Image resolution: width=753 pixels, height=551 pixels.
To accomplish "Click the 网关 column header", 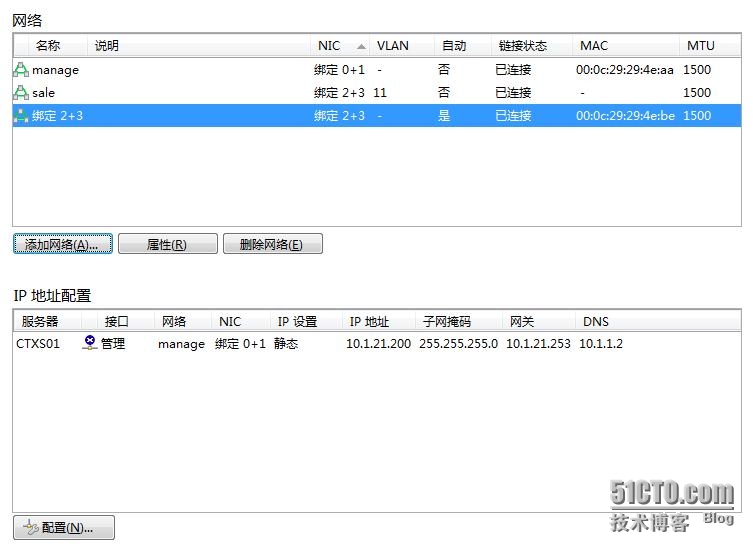I will coord(539,321).
